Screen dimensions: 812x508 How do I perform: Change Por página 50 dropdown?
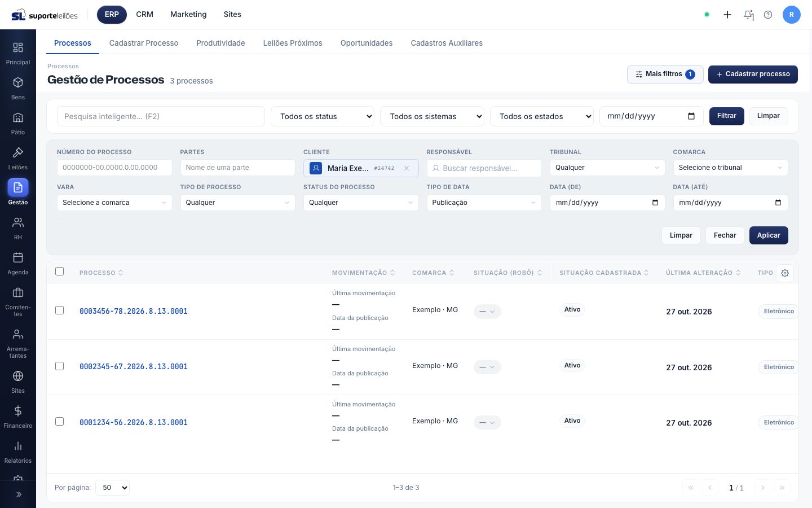point(113,488)
